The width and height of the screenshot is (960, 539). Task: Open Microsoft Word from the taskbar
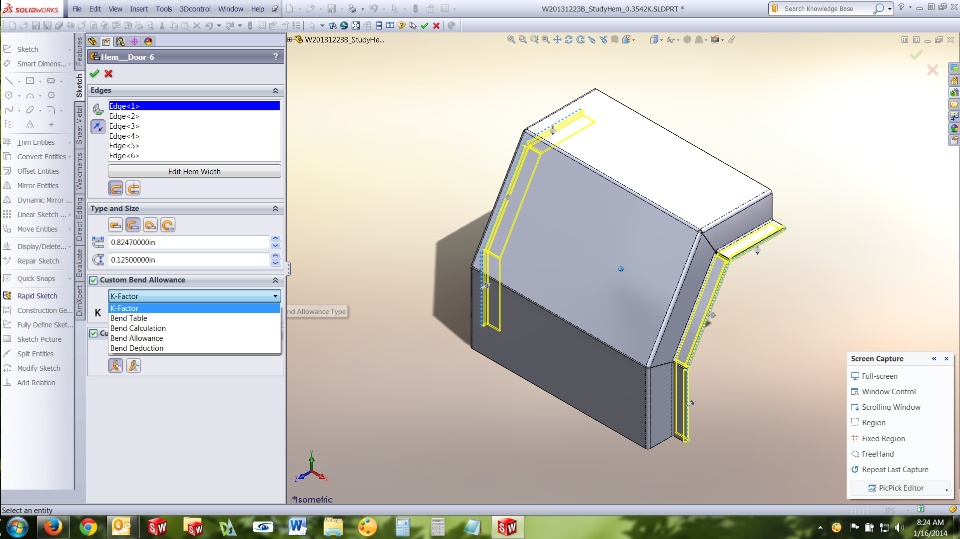click(298, 527)
